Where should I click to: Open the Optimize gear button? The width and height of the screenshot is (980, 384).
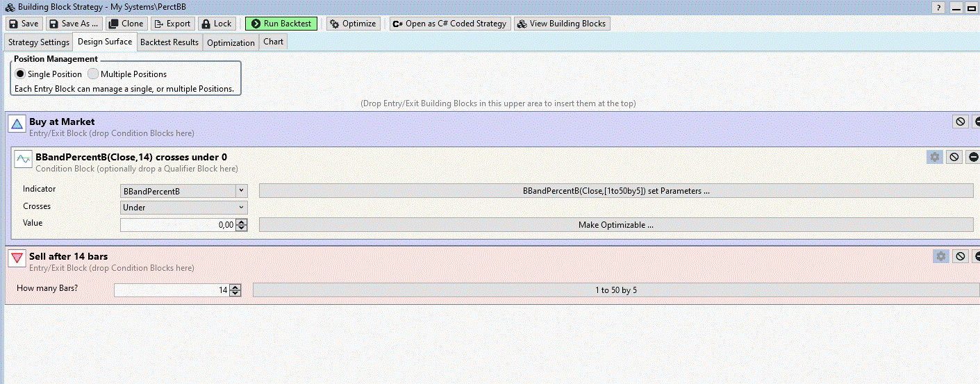(x=353, y=24)
